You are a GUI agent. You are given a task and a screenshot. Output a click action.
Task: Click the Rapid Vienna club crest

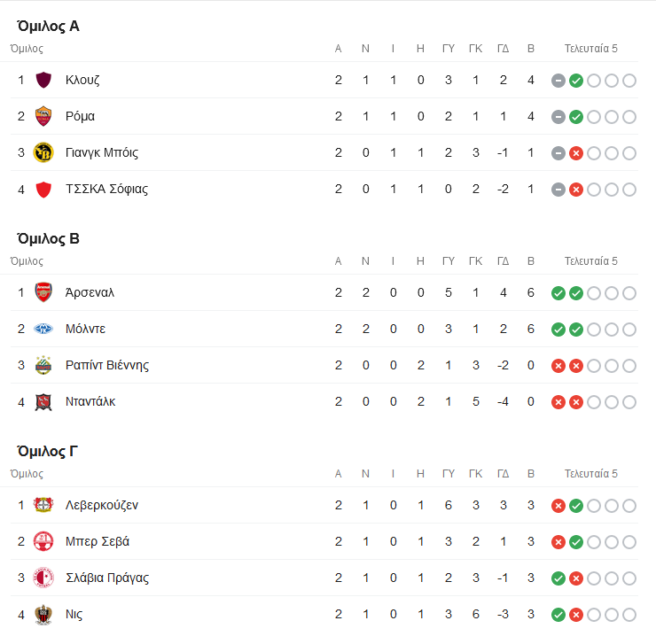tap(43, 365)
